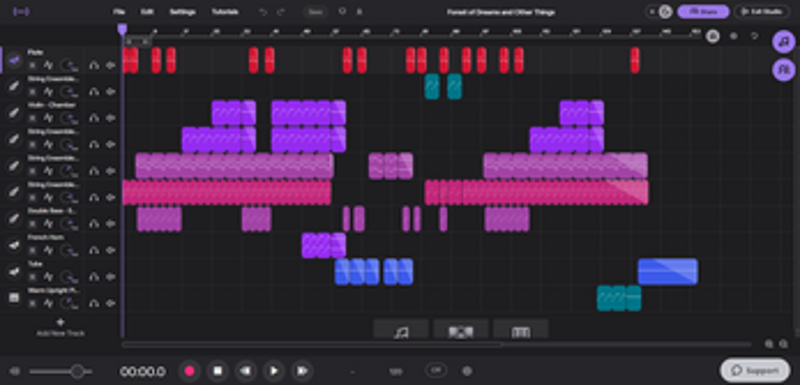Click the Warm Upright Piano instrument icon
This screenshot has width=800, height=385.
pyautogui.click(x=14, y=298)
